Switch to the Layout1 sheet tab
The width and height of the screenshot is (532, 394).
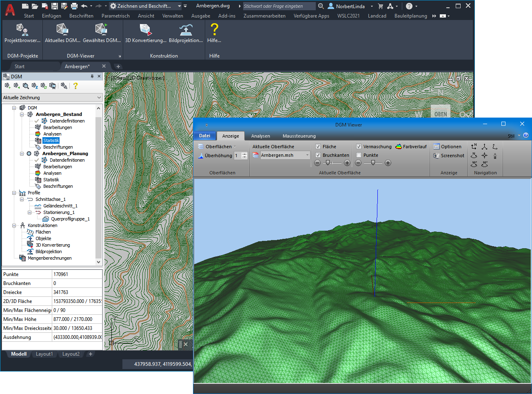coord(44,354)
